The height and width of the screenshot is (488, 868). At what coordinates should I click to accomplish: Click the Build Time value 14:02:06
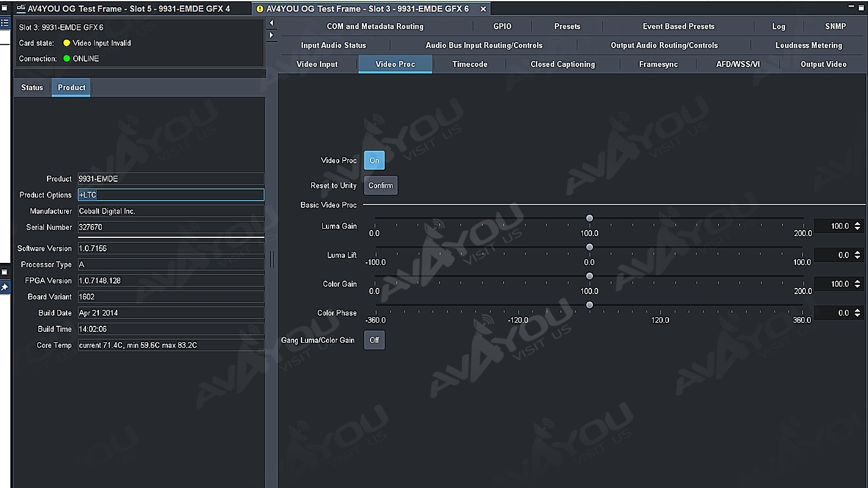click(171, 329)
